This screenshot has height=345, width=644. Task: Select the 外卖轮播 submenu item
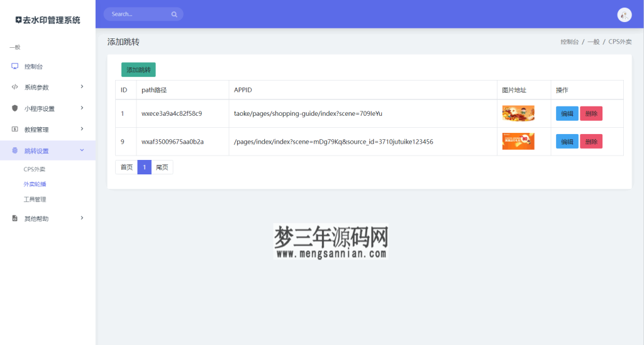(35, 184)
